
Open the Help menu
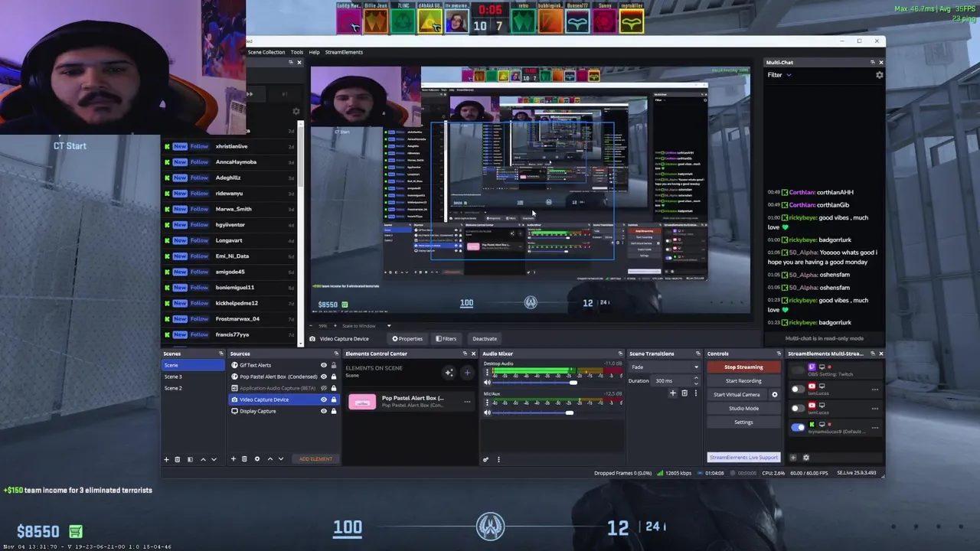pos(314,52)
